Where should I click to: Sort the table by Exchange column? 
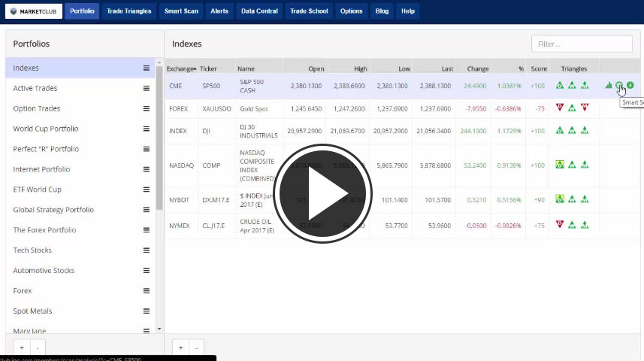click(x=181, y=68)
